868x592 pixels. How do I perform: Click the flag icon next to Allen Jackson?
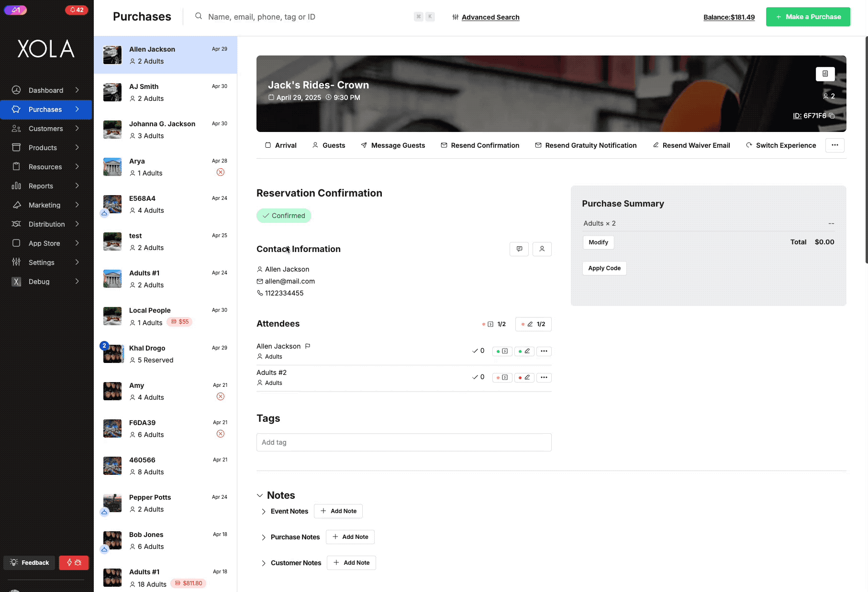308,346
